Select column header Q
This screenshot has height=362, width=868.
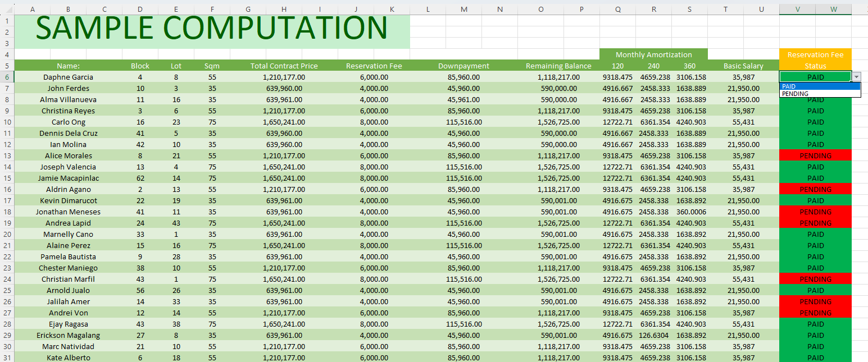[x=617, y=10]
